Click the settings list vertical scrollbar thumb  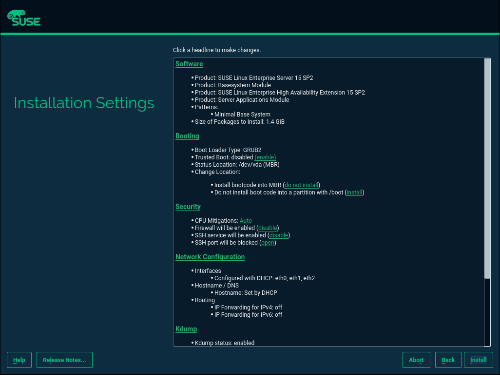tap(487, 168)
